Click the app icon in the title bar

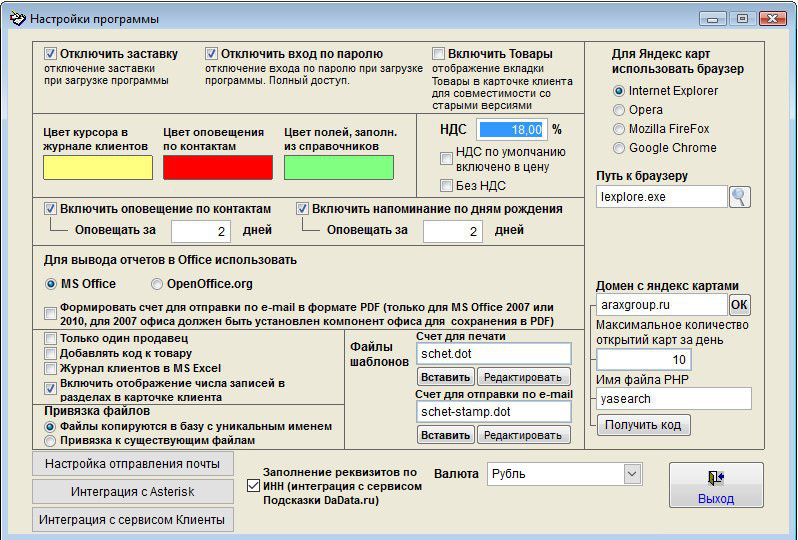17,19
